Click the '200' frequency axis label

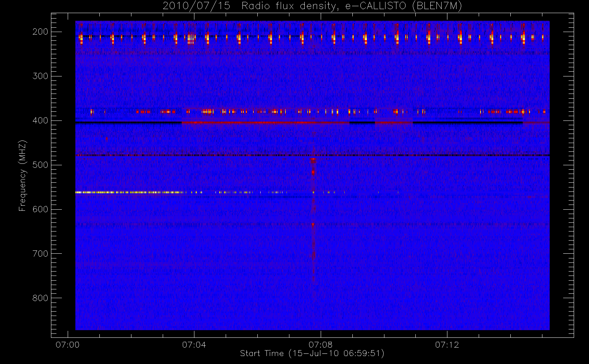(x=40, y=32)
